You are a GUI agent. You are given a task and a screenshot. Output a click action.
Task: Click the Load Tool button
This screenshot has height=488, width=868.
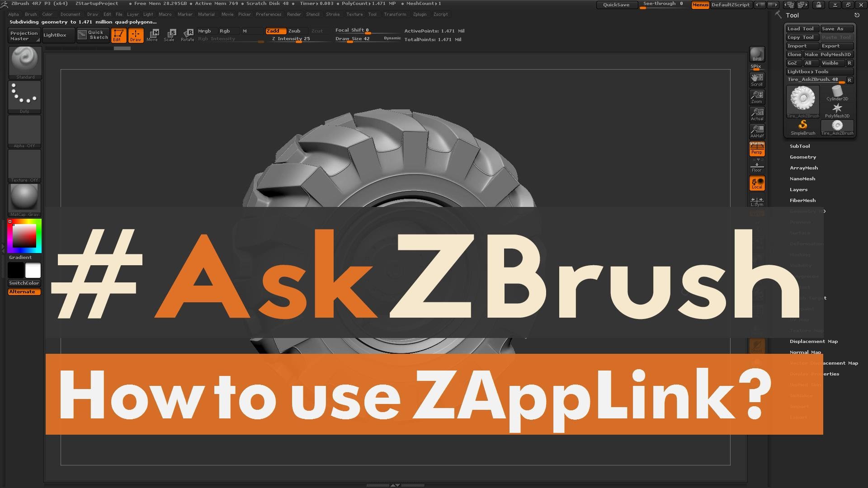(x=802, y=28)
